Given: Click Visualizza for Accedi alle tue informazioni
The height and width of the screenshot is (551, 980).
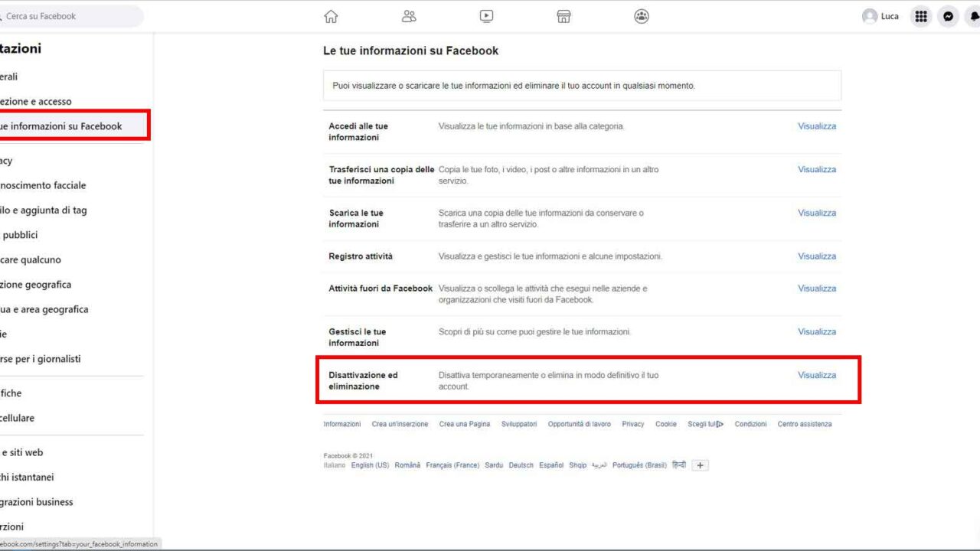Looking at the screenshot, I should pyautogui.click(x=817, y=126).
